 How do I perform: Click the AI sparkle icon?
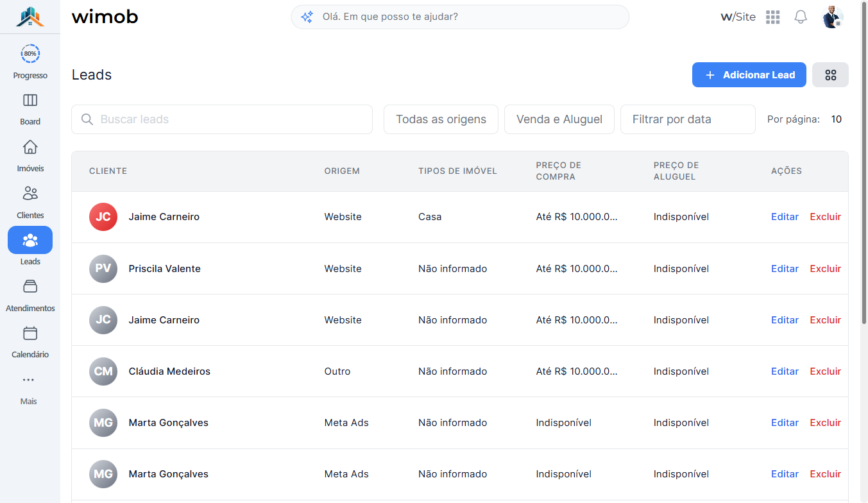[x=307, y=17]
